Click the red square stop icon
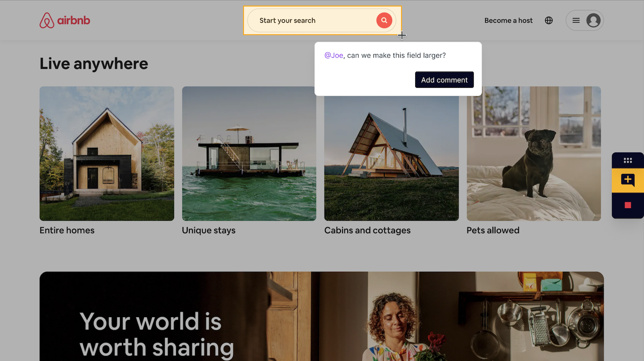 (x=628, y=205)
